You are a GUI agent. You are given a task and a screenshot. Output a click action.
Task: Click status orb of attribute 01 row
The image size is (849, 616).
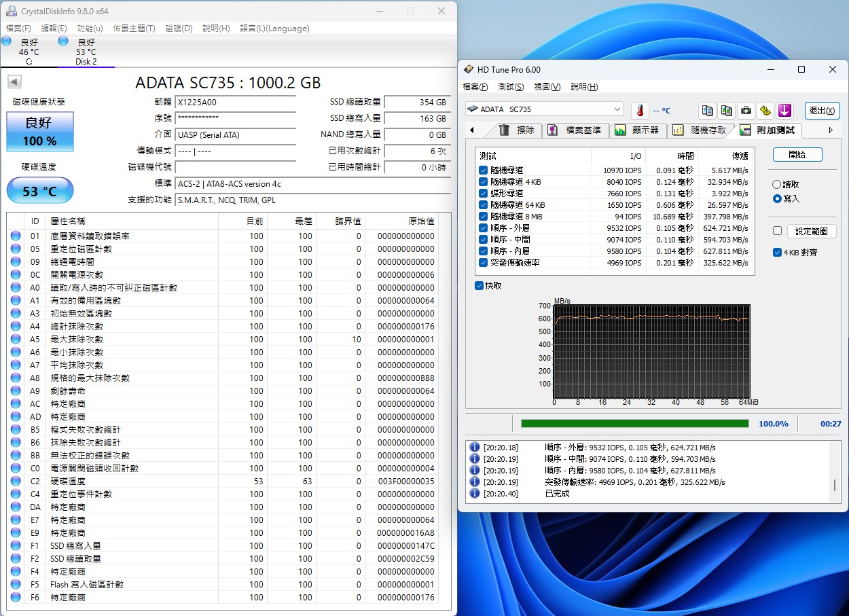(x=16, y=236)
